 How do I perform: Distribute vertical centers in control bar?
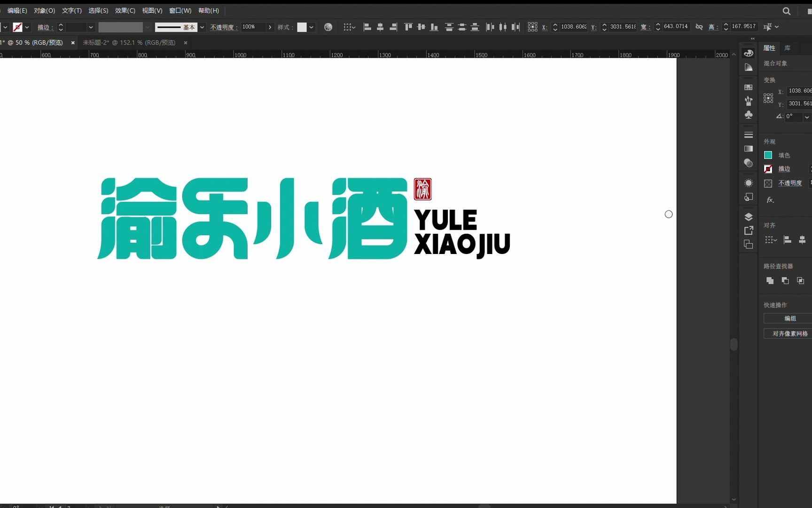point(462,27)
